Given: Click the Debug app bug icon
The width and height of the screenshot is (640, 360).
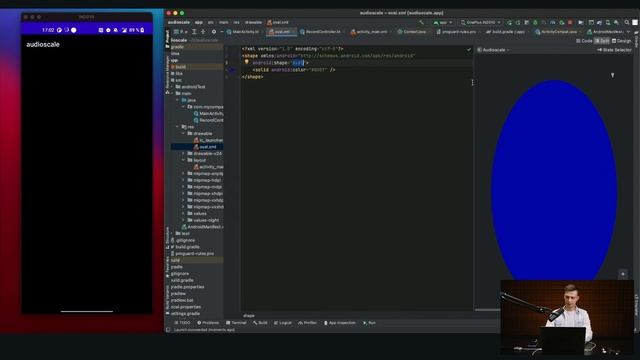Looking at the screenshot, I should click(x=535, y=22).
